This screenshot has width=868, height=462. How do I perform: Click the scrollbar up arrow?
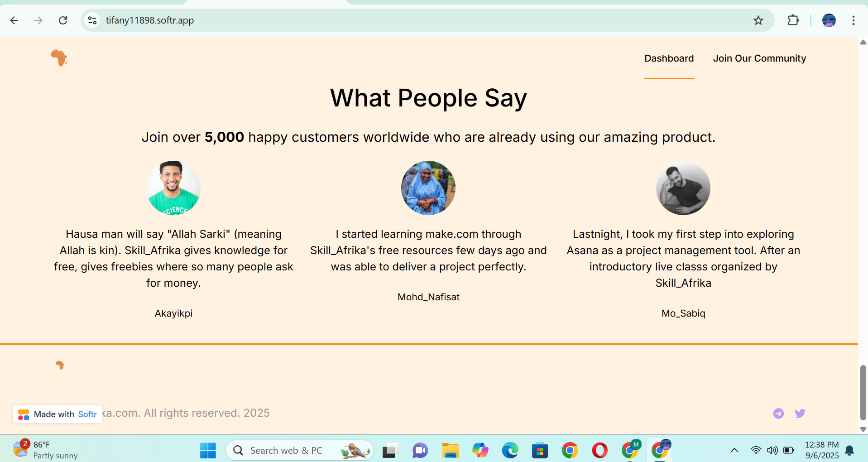[863, 42]
